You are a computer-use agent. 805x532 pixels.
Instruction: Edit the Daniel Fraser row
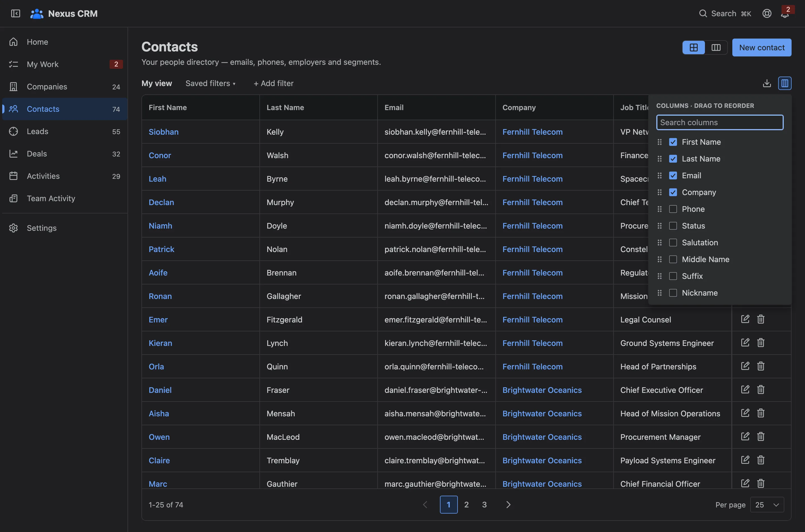[x=745, y=389]
